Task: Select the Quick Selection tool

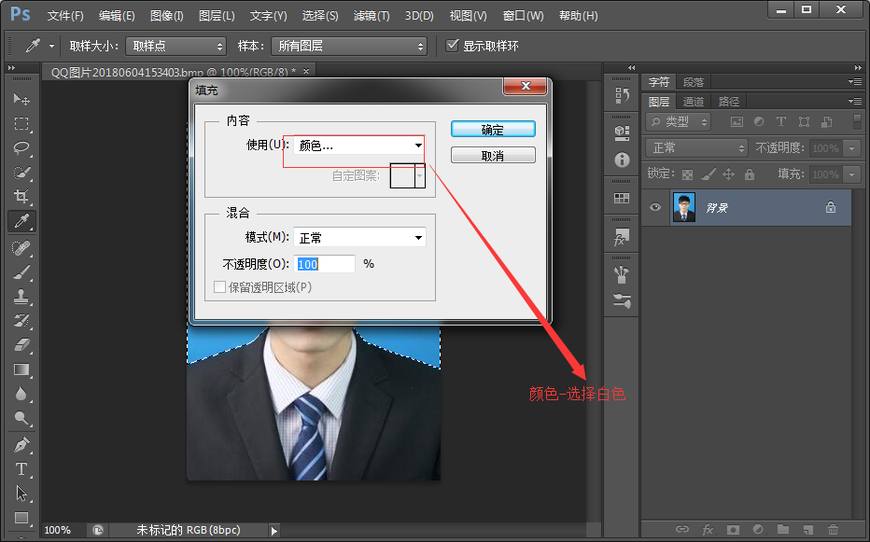Action: [x=22, y=172]
